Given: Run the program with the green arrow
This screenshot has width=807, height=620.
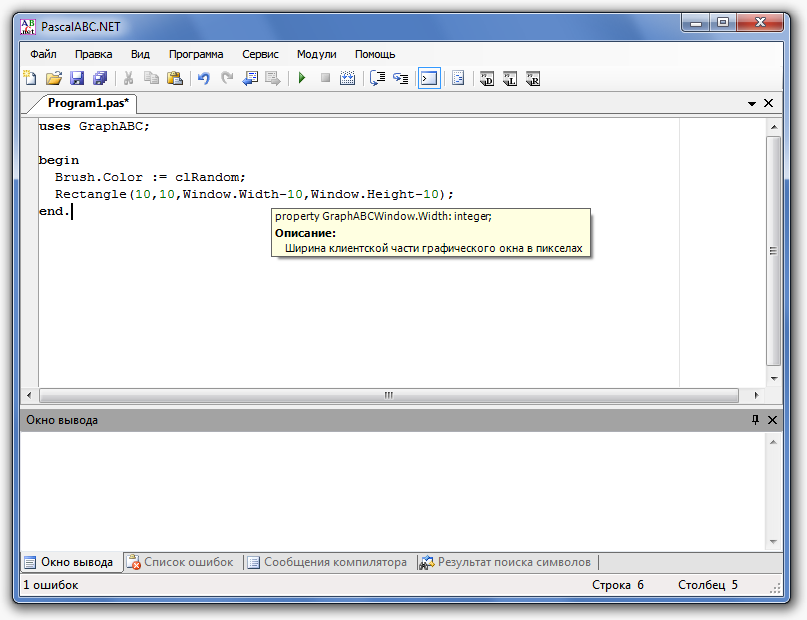Looking at the screenshot, I should 302,78.
